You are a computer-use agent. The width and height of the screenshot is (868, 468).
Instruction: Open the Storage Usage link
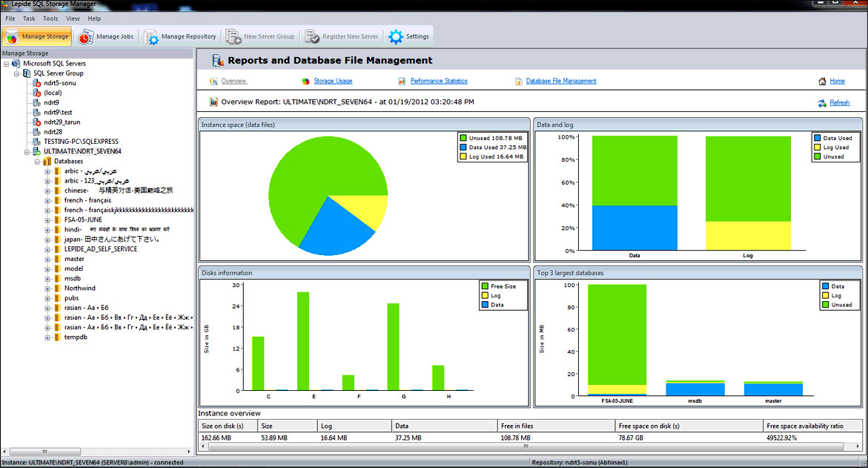pos(333,81)
